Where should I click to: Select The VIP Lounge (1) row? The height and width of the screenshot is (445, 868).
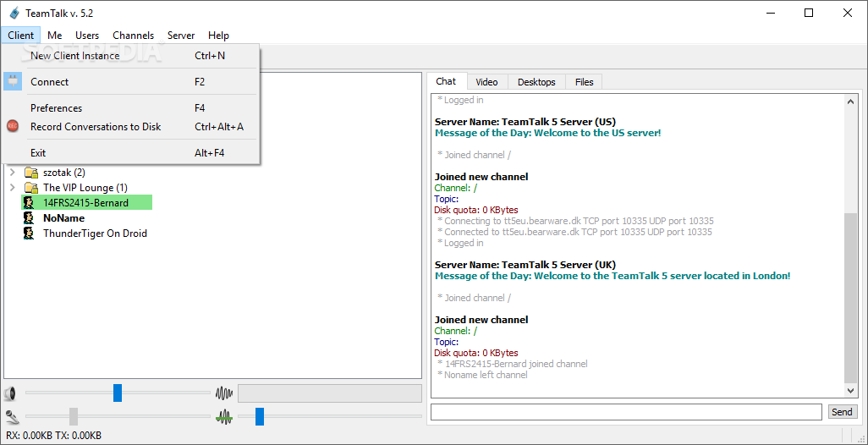click(x=85, y=188)
